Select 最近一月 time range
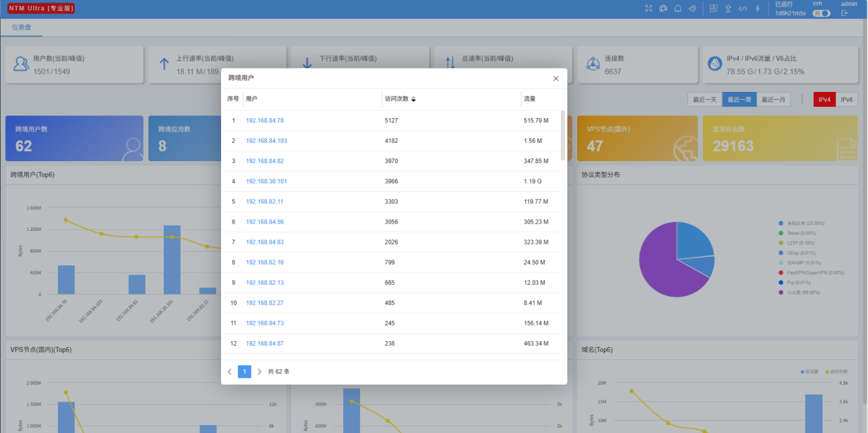 [774, 100]
